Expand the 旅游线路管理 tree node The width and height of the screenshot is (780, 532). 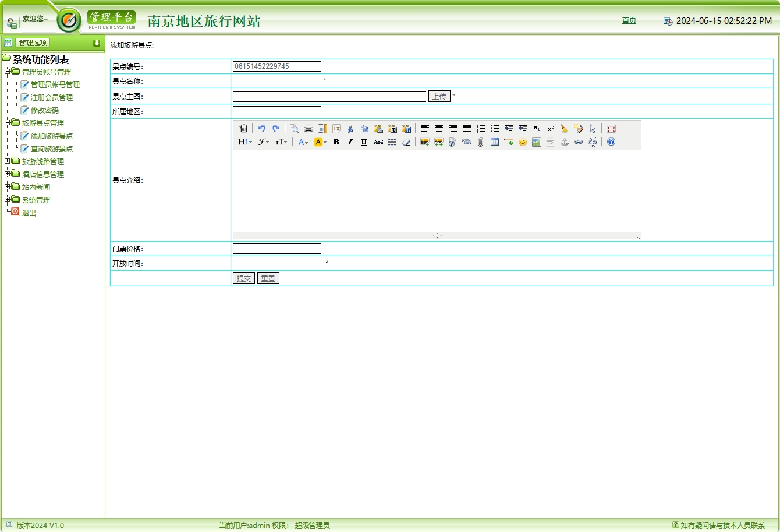tap(8, 161)
